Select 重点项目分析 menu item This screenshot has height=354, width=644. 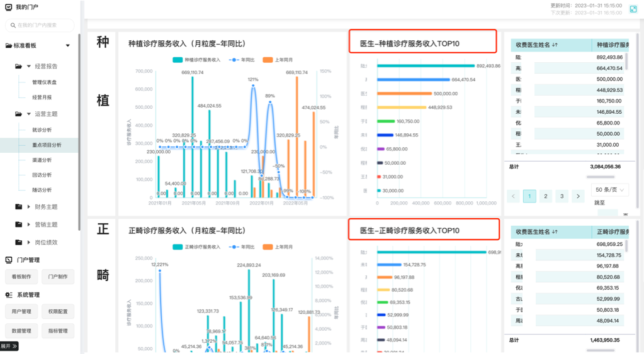pyautogui.click(x=39, y=145)
